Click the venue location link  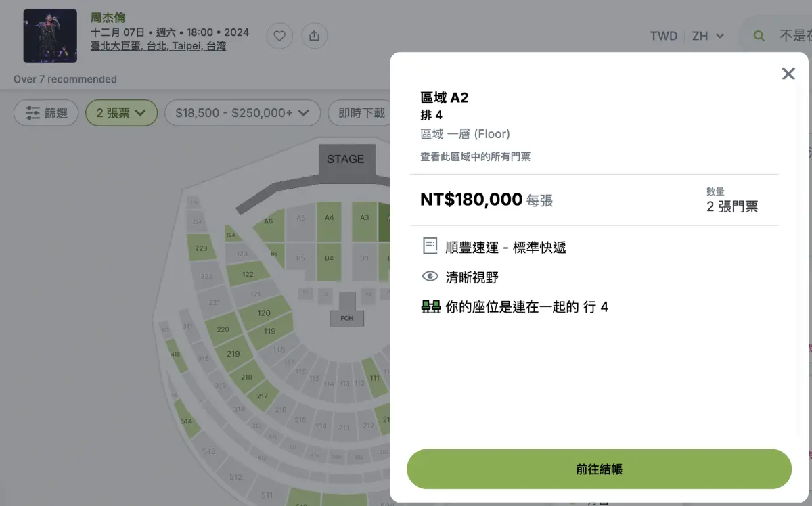point(158,46)
